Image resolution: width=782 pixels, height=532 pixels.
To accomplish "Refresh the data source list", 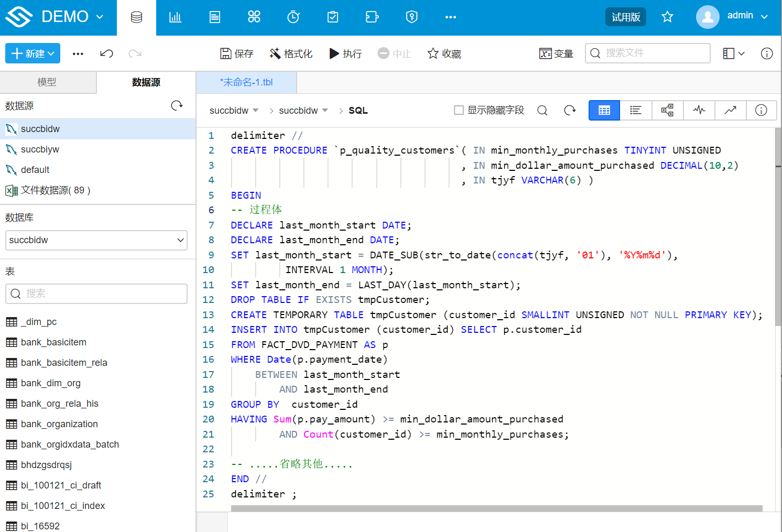I will pos(177,105).
